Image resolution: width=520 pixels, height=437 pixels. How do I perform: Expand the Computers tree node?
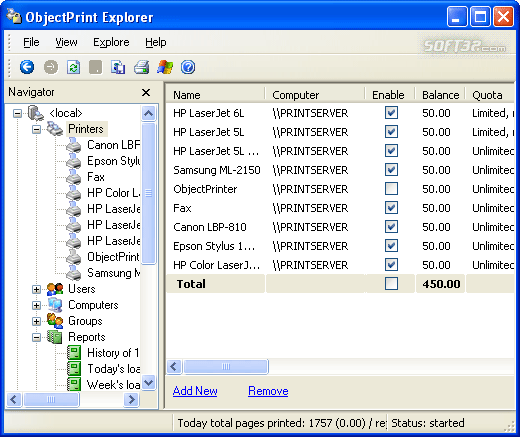pos(36,305)
